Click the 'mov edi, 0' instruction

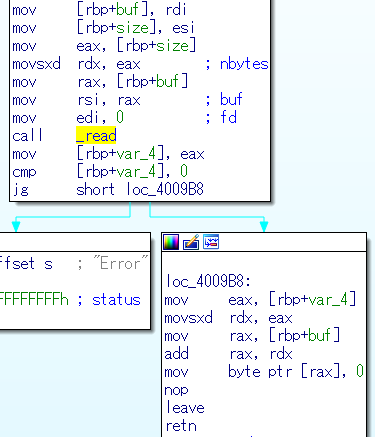point(68,118)
